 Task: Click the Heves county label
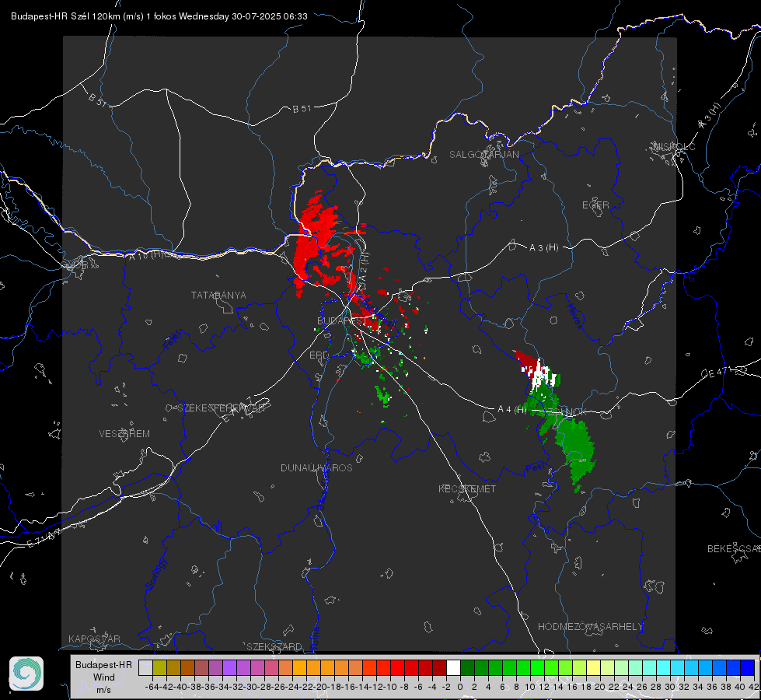[x=575, y=315]
